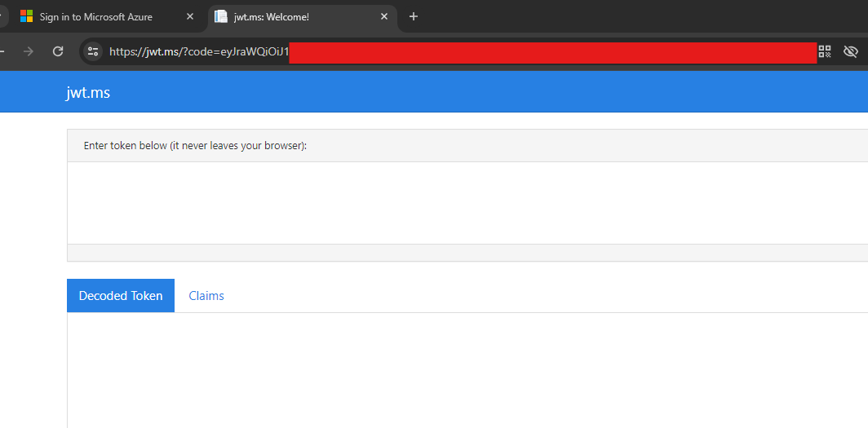
Task: Close the jwt.ms: Welcome! tab
Action: pos(384,16)
